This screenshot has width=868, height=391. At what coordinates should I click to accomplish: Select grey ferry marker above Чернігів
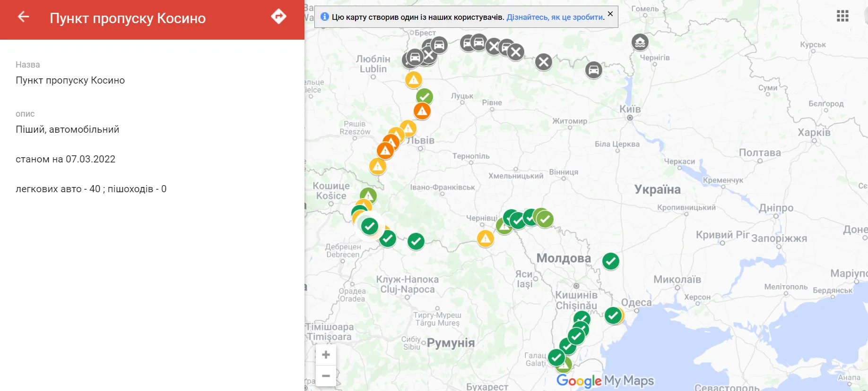[640, 42]
